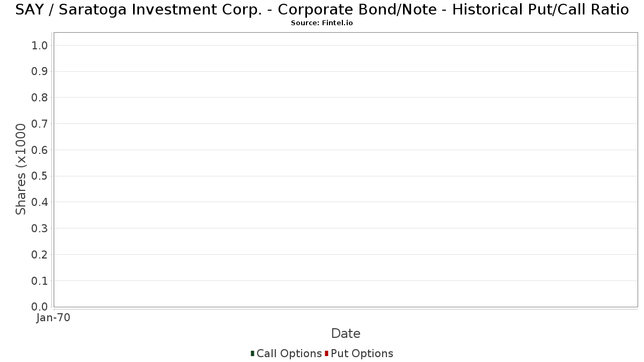Click the 0.5 y-axis tick label

point(40,176)
